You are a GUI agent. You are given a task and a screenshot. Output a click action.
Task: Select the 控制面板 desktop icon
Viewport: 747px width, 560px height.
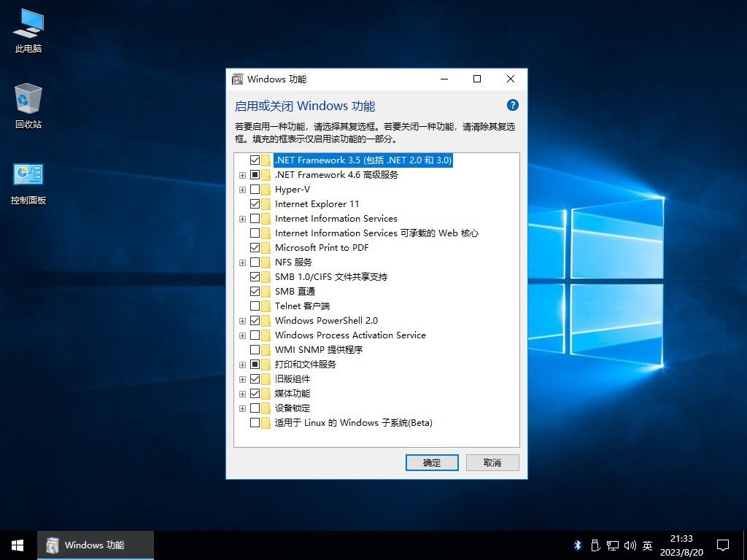(28, 183)
